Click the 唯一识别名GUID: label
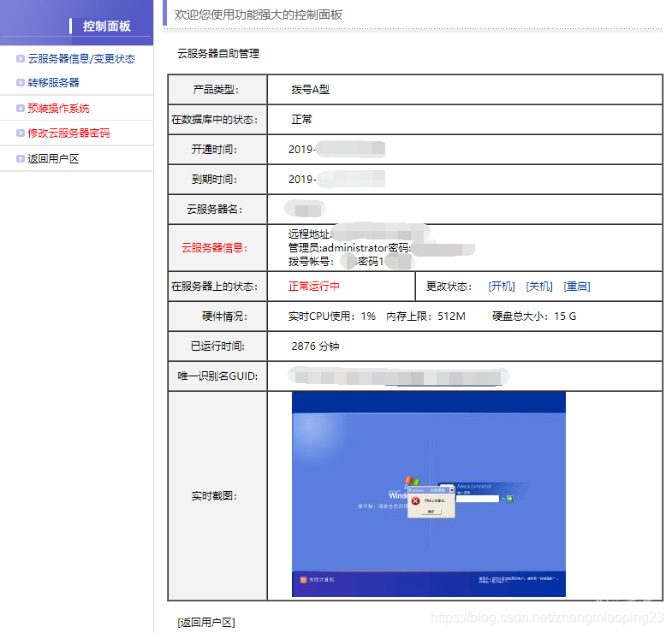This screenshot has width=672, height=633. click(x=217, y=376)
